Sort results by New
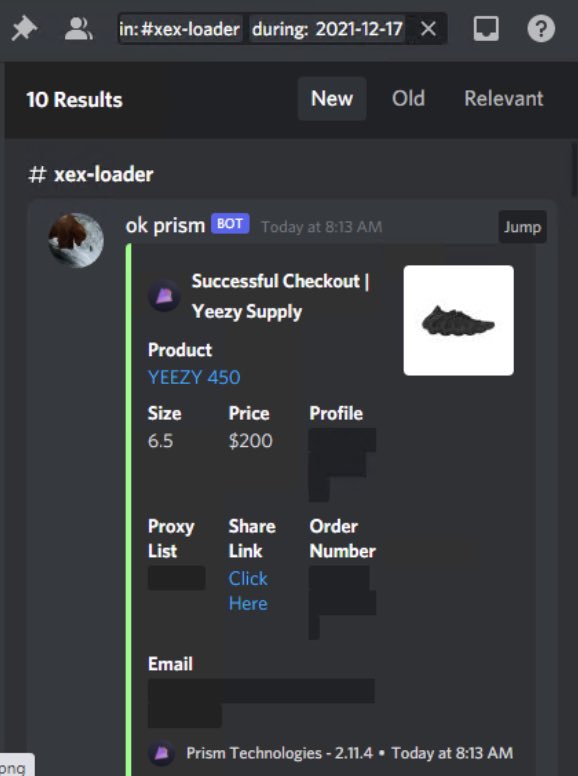 pos(332,98)
